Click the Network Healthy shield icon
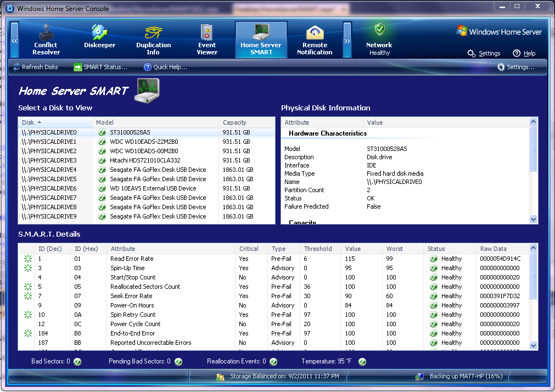 [379, 30]
